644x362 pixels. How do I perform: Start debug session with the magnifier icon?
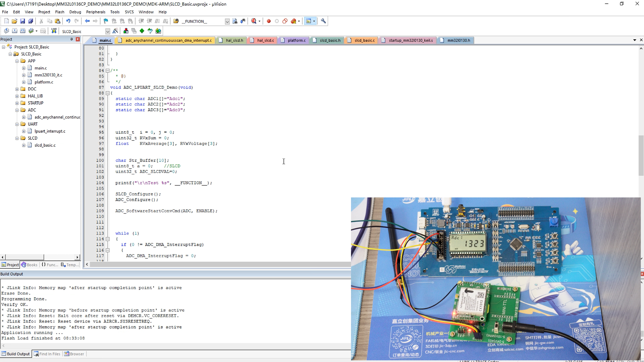pos(254,21)
